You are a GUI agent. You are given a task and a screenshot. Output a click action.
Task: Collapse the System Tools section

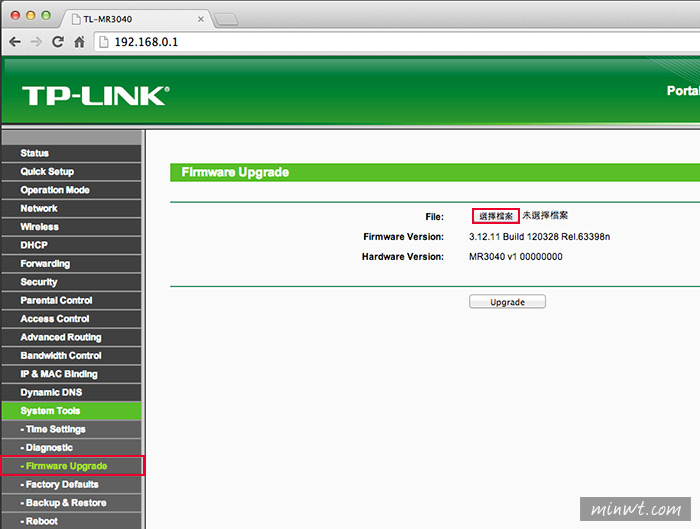coord(71,411)
